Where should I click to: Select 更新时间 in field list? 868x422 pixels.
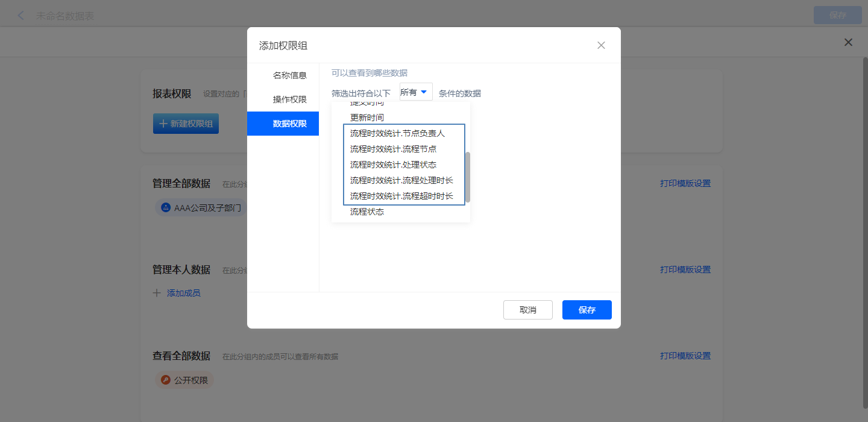pos(367,118)
